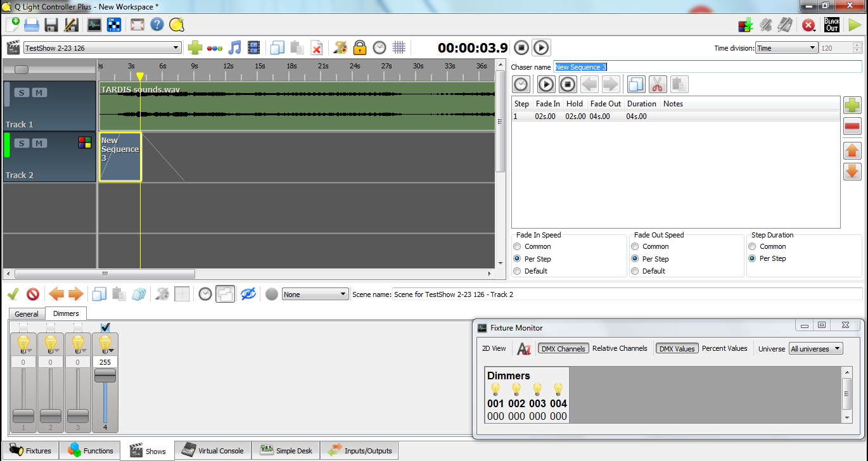868x461 pixels.
Task: Select DMX Channels in Fixture Monitor
Action: 563,348
